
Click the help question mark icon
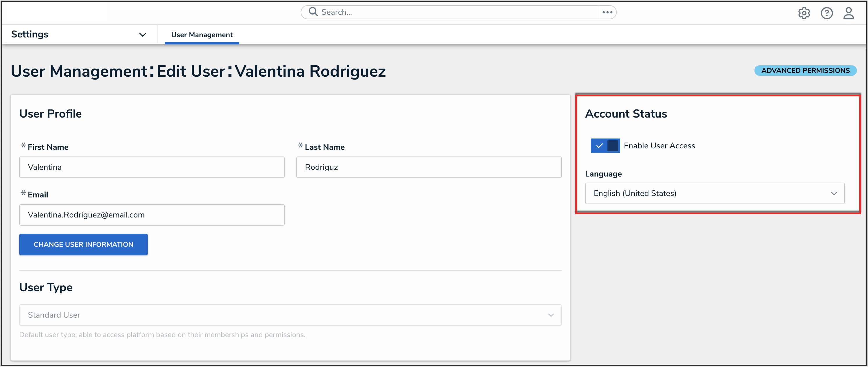[826, 13]
